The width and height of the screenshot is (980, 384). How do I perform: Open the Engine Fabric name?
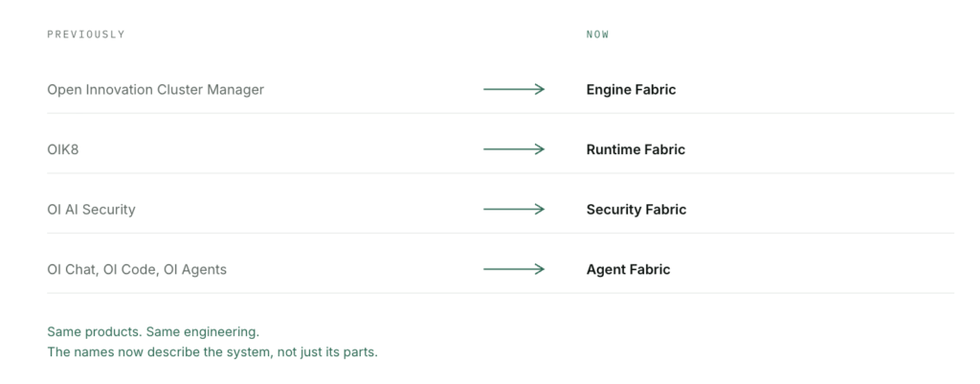pos(631,89)
